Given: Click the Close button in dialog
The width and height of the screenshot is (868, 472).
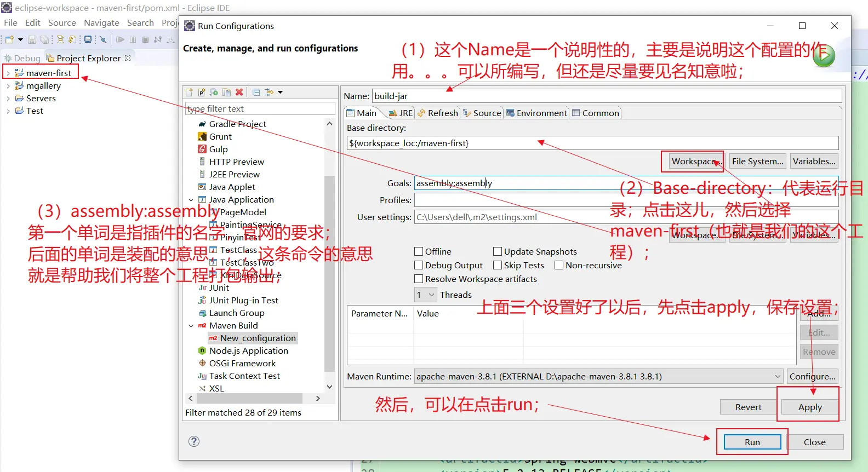Looking at the screenshot, I should pyautogui.click(x=815, y=442).
